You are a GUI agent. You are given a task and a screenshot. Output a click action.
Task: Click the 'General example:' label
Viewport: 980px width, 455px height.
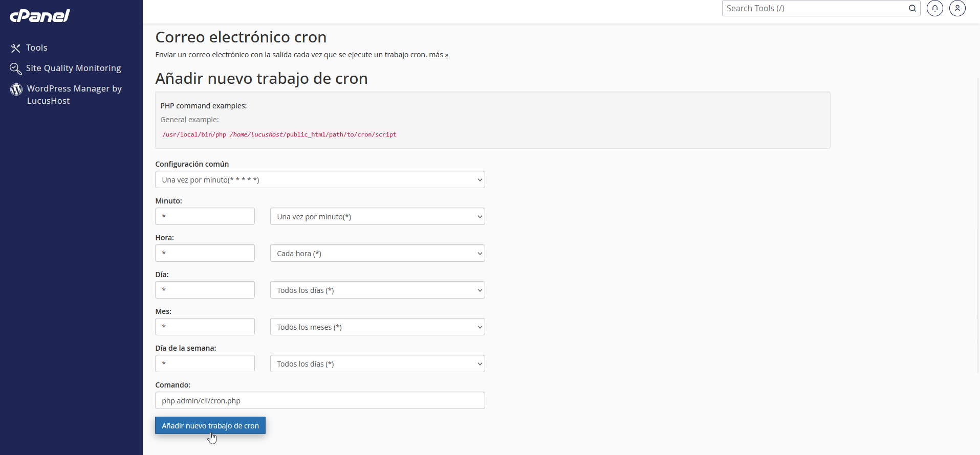(x=189, y=120)
